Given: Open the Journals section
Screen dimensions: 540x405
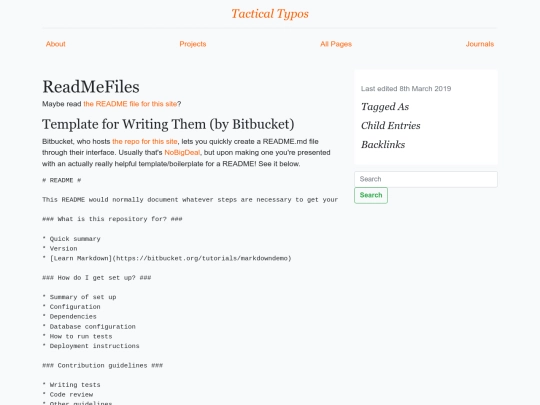Looking at the screenshot, I should [x=480, y=44].
